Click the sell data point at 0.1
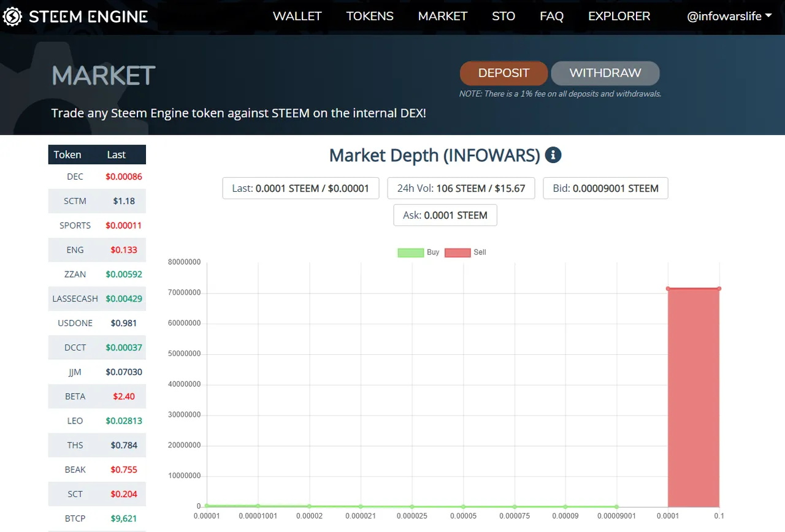 point(719,289)
